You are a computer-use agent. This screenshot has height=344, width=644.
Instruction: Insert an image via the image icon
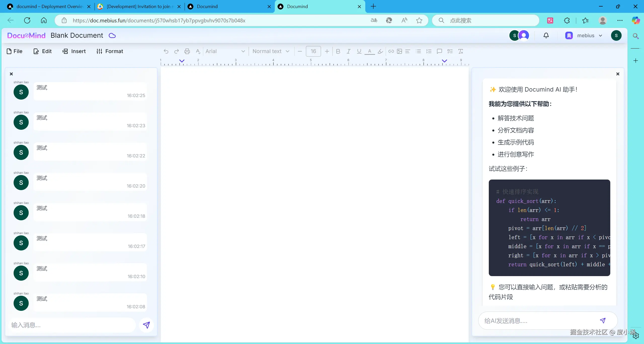tap(399, 51)
